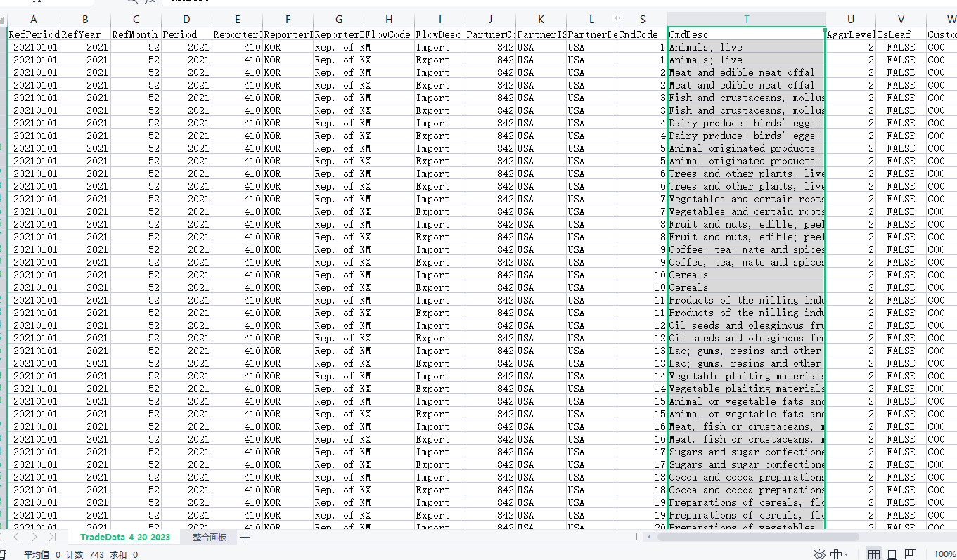
Task: Select 'Lac; gums, resins' Import cell
Action: click(746, 351)
